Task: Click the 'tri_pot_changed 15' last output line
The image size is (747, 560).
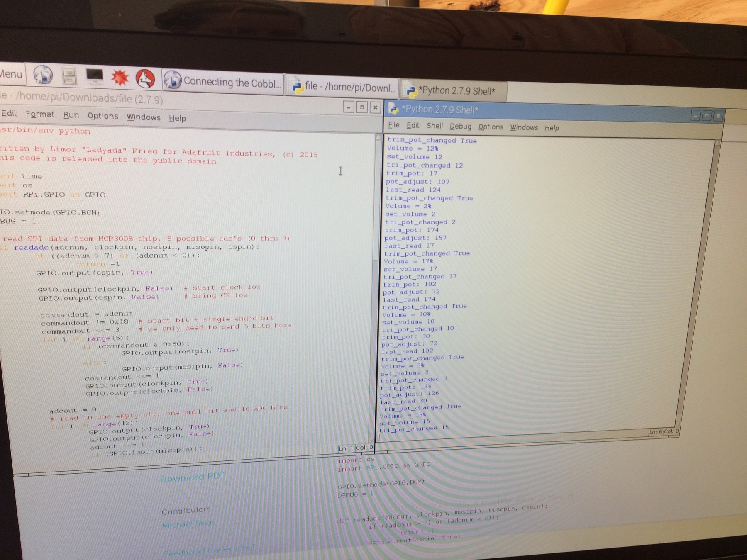Action: [414, 429]
